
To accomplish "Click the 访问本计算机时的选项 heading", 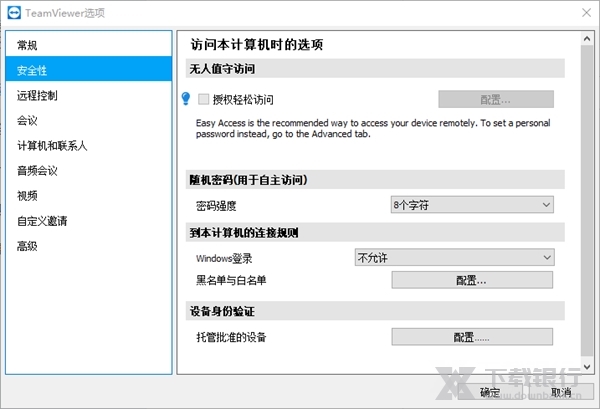I will [x=257, y=44].
